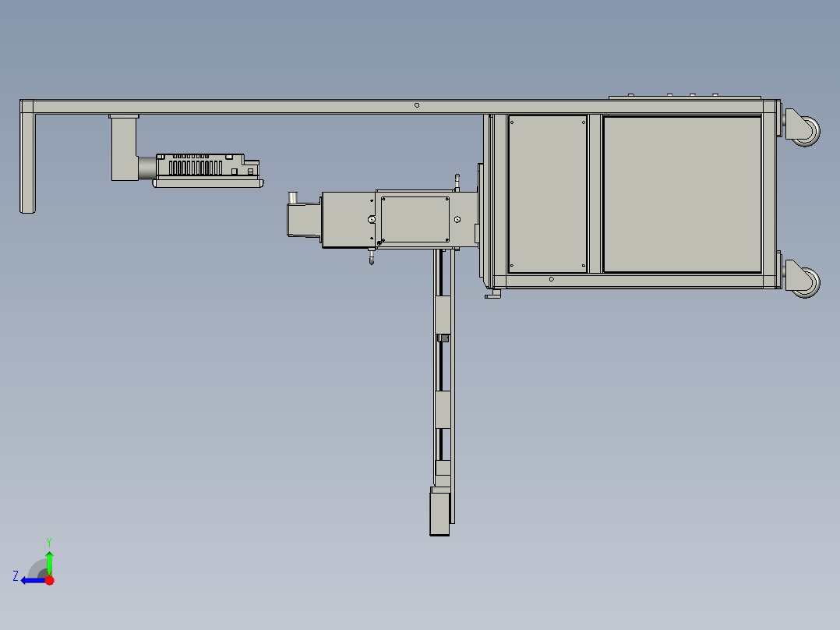This screenshot has width=840, height=630.
Task: Select the small motor housing left of the horizontal module
Action: 304,219
